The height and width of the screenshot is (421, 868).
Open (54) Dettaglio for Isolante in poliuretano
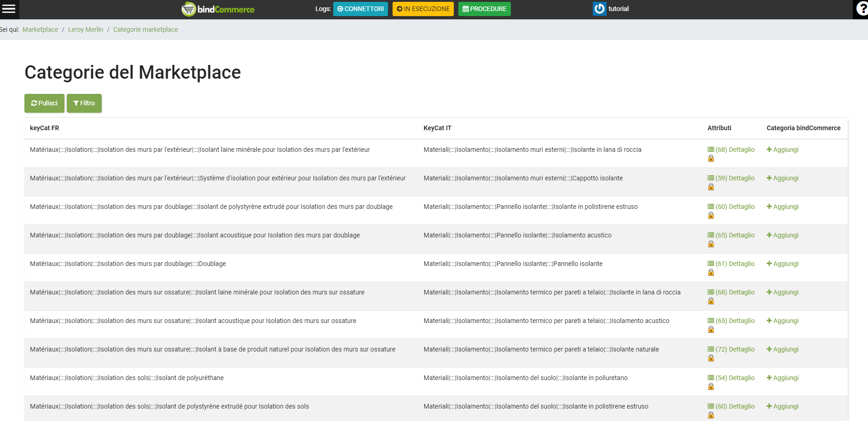pos(731,378)
